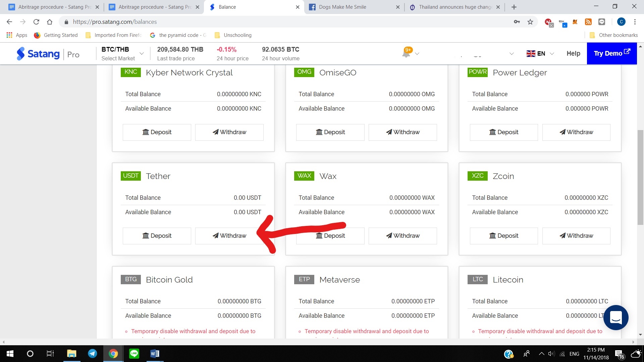Open the EN language dropdown
This screenshot has height=362, width=644.
540,53
